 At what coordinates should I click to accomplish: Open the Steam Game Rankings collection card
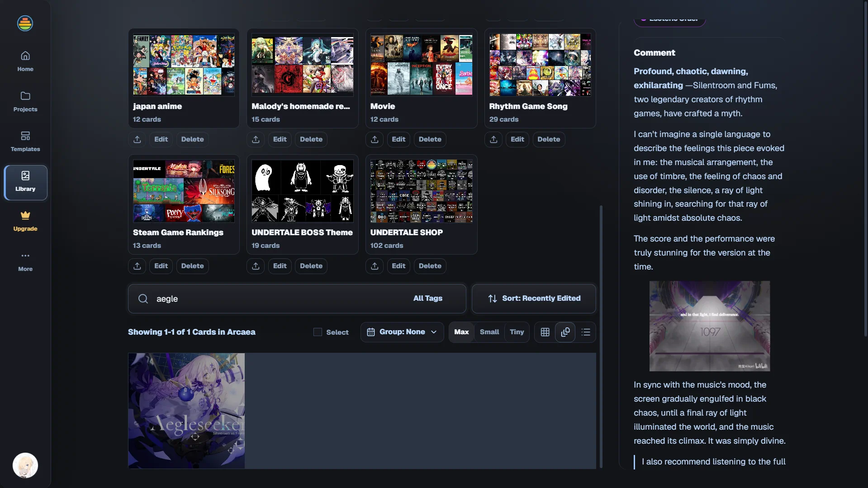[184, 205]
